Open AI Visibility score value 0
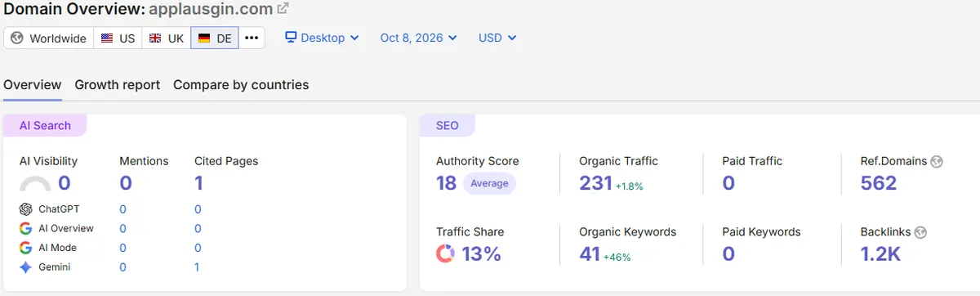980x296 pixels. [x=65, y=183]
